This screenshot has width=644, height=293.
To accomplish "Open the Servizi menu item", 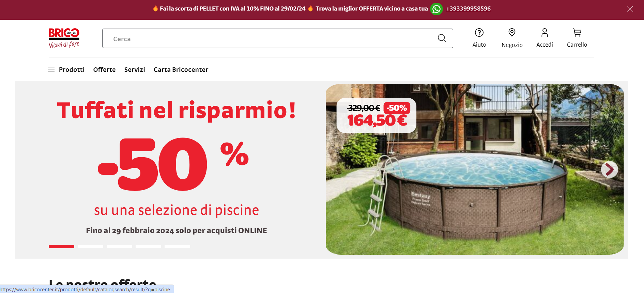I will 135,69.
